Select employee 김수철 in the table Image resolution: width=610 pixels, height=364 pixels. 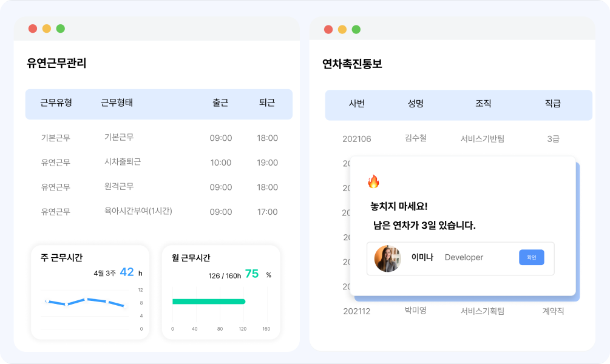pyautogui.click(x=415, y=138)
